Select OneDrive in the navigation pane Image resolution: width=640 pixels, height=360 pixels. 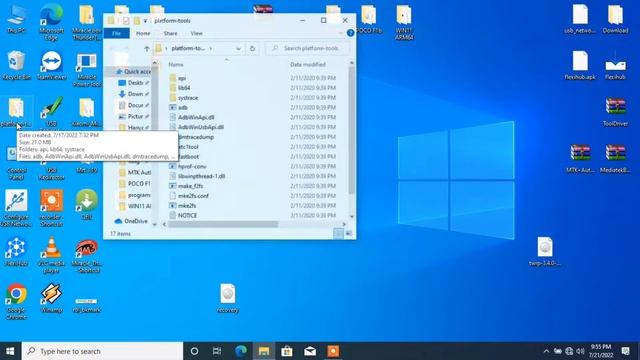pos(131,221)
